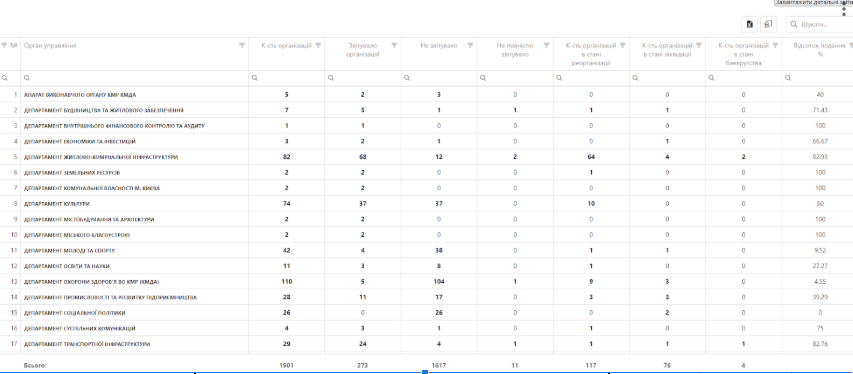
Task: Open the column chooser icon
Action: pyautogui.click(x=768, y=24)
